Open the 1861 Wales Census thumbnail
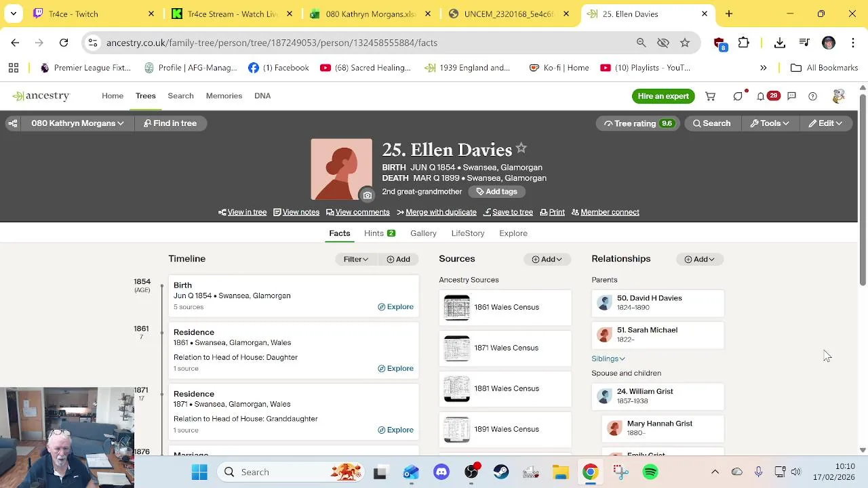Screen dimensions: 868x488 (456, 308)
